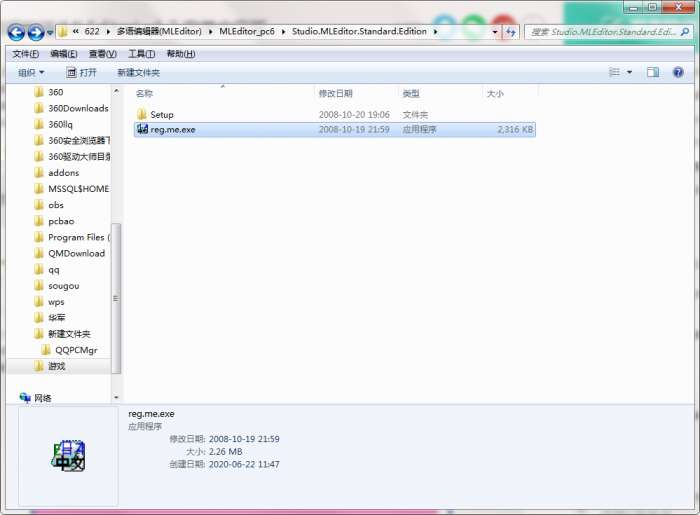Click the Forward navigation arrow
The height and width of the screenshot is (515, 700).
[x=36, y=32]
